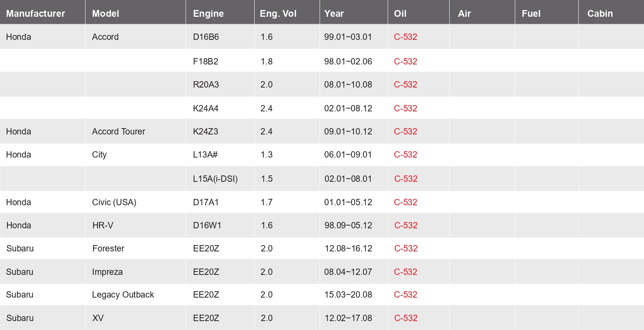Click the Eng. Vol column header
This screenshot has height=330, width=644.
point(278,13)
